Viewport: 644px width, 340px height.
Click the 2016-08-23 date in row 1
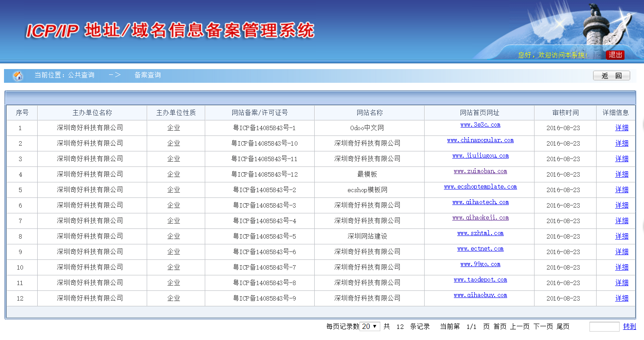pyautogui.click(x=563, y=128)
